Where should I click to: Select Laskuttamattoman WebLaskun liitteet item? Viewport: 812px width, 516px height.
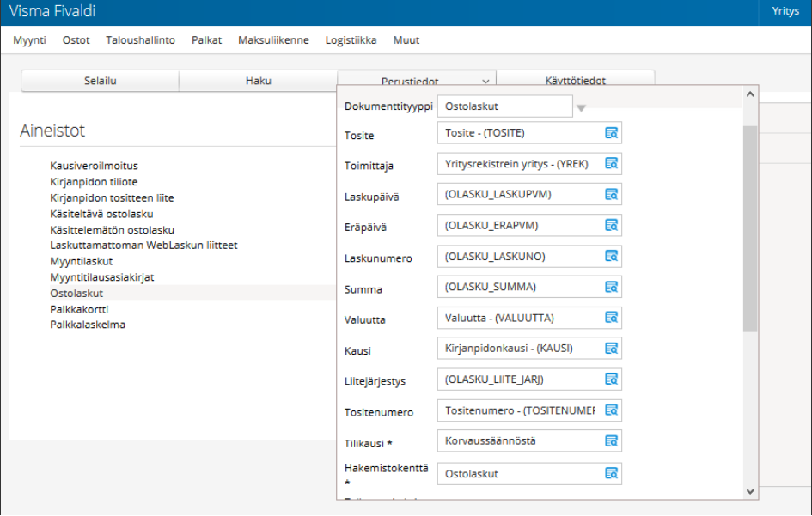143,246
